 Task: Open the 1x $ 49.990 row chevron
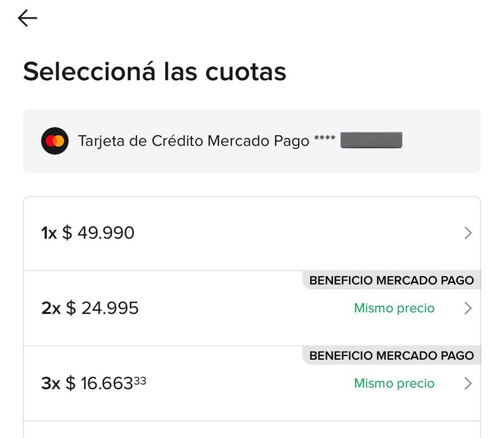click(468, 233)
